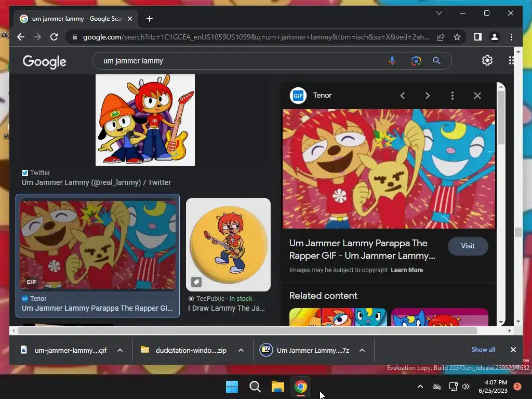This screenshot has width=532, height=399.
Task: Open Um Jammer Lammy Twitter result link
Action: pyautogui.click(x=96, y=182)
